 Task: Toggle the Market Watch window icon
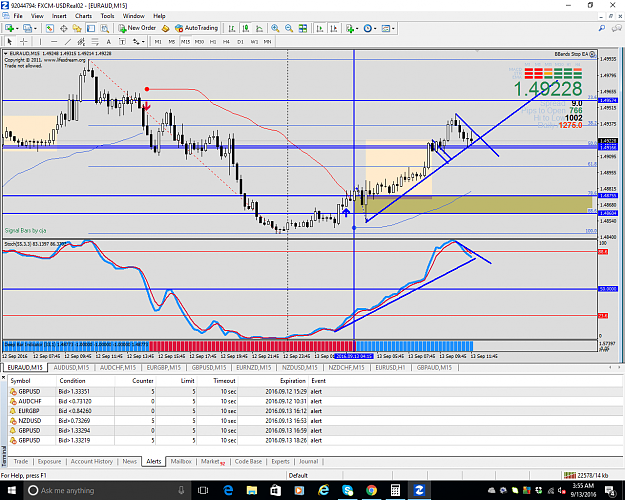49,28
